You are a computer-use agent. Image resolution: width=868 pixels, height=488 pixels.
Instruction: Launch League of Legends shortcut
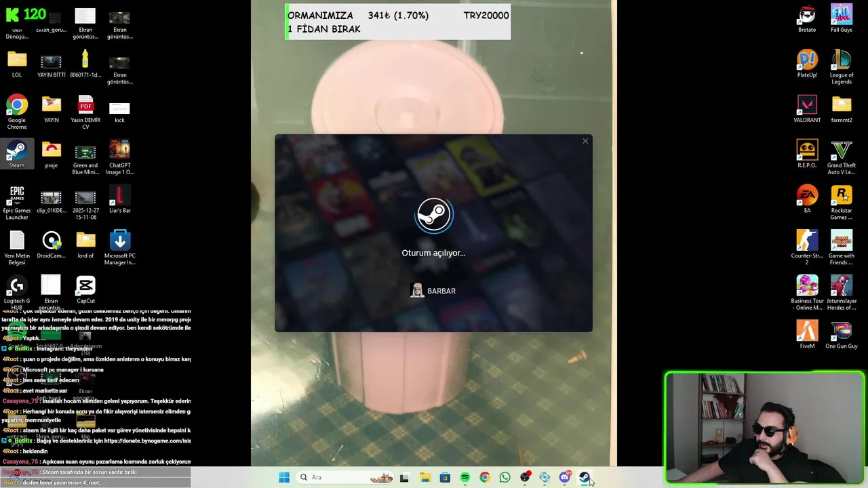pos(842,68)
